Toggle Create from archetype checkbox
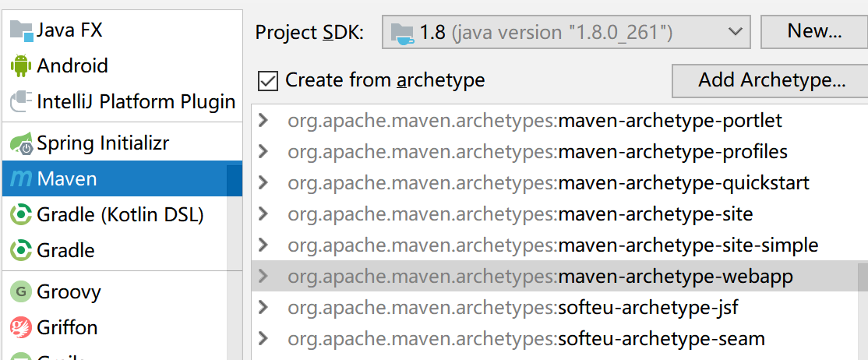 (268, 81)
